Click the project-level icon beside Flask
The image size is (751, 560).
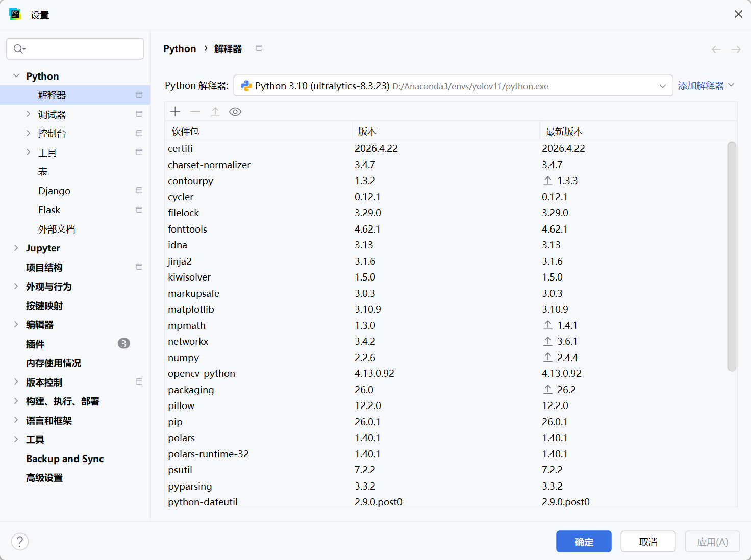[x=139, y=210]
